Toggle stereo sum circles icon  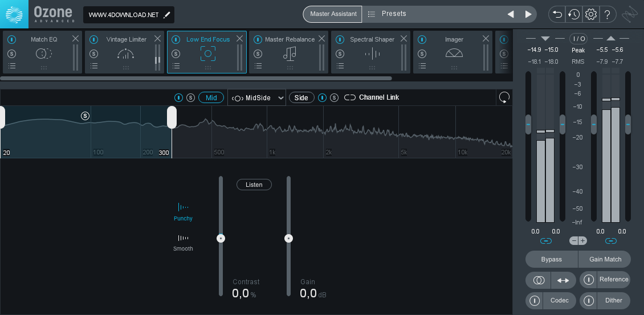click(x=539, y=280)
